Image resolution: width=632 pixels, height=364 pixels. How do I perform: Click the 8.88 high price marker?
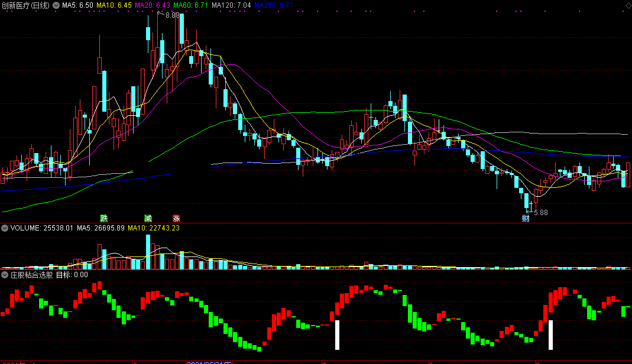[173, 15]
